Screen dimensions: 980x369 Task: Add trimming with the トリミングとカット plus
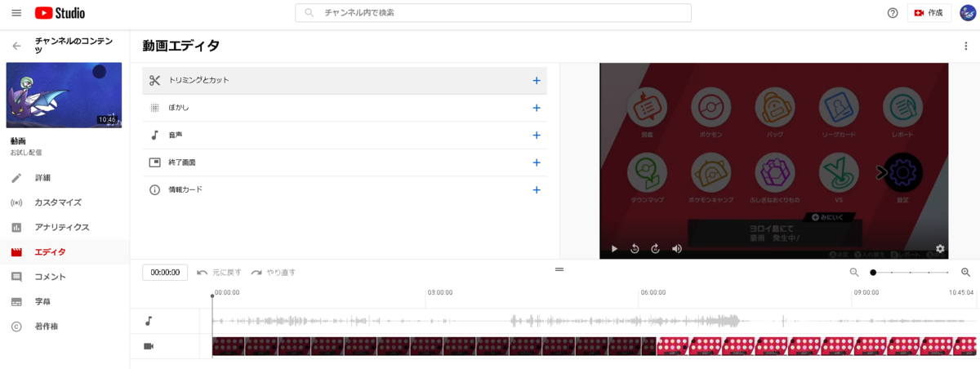click(537, 80)
